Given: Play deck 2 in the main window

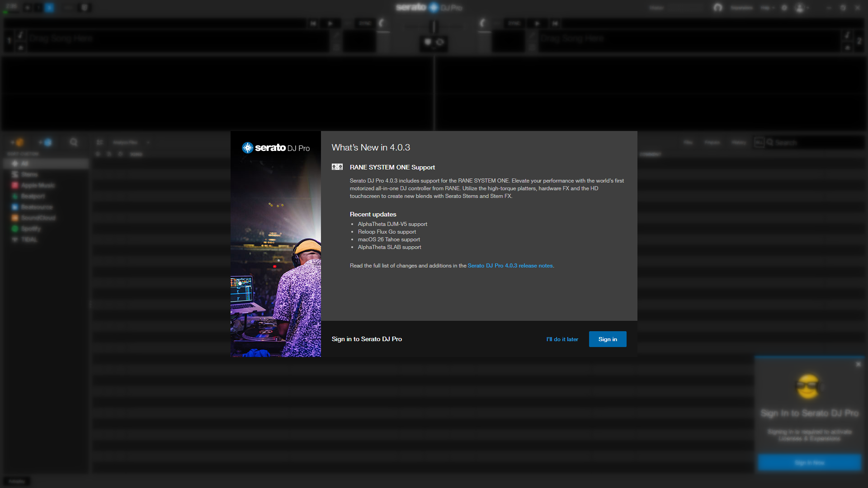Looking at the screenshot, I should [x=537, y=23].
